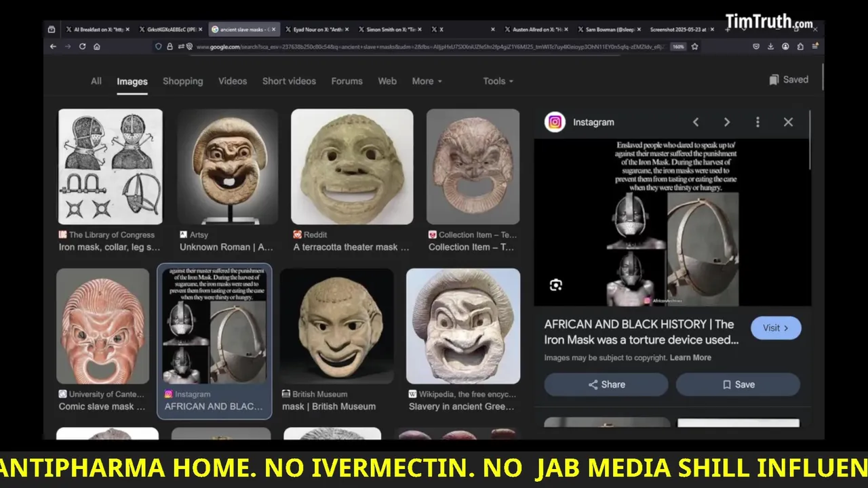Open the downloads arrow icon
The height and width of the screenshot is (488, 868).
click(x=771, y=47)
